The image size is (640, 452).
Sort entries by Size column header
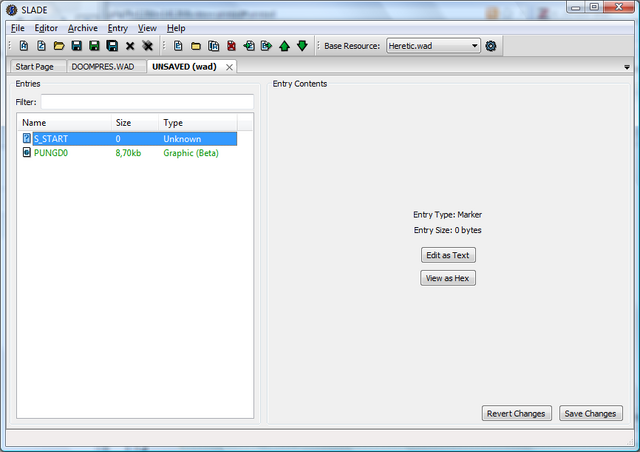(135, 122)
